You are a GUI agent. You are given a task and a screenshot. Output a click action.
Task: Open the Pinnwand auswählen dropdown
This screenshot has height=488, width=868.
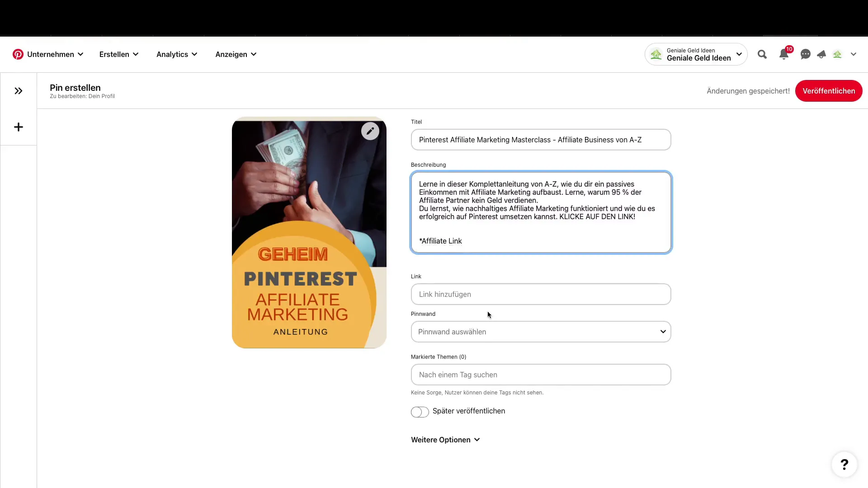click(541, 332)
